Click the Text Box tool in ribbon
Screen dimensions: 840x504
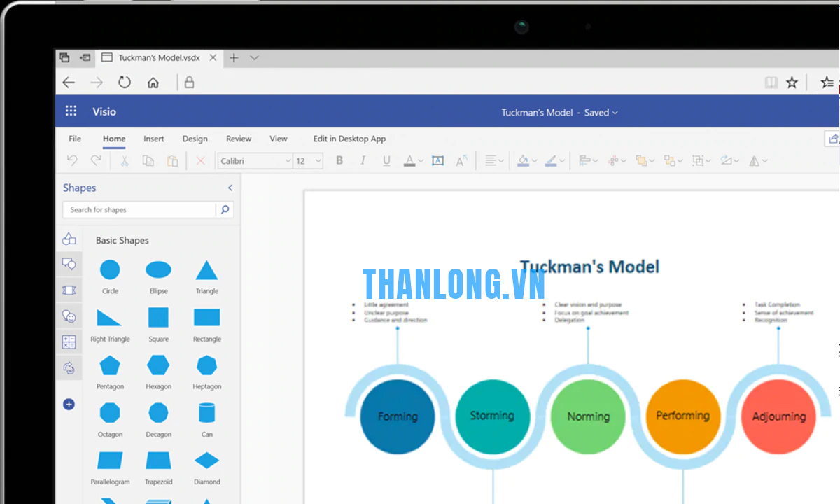437,161
